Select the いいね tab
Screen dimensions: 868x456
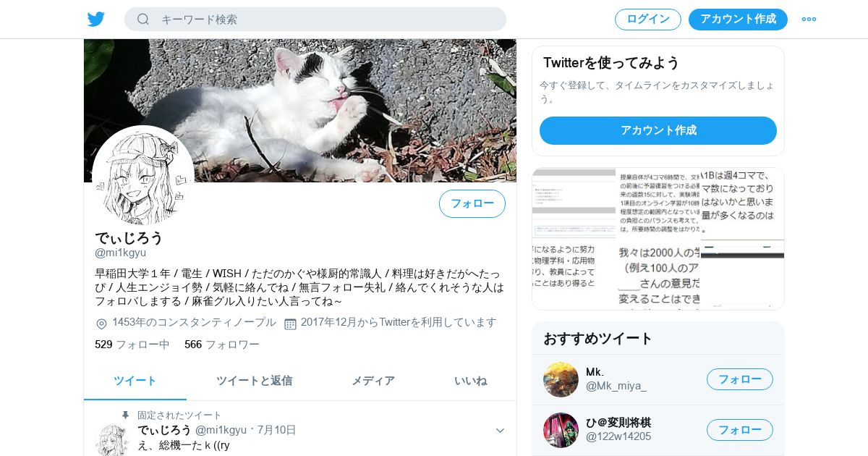(470, 381)
